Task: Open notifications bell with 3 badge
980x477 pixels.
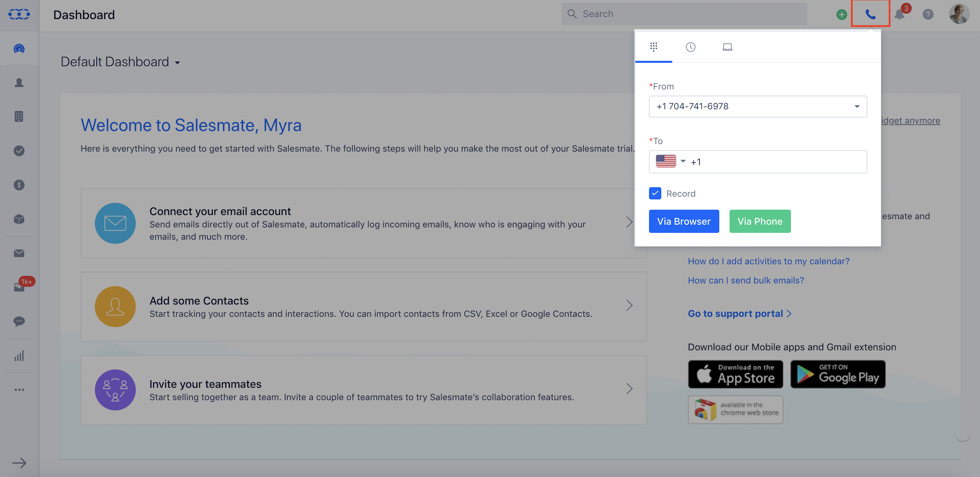Action: (x=900, y=14)
